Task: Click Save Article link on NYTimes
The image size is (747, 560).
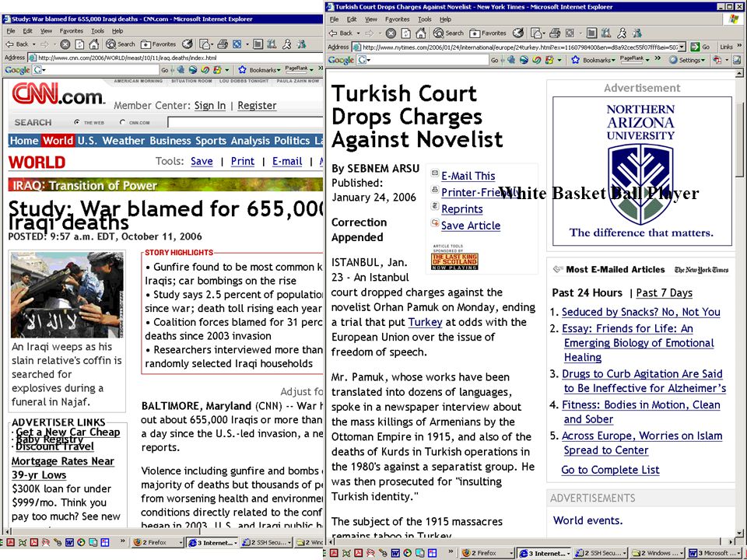Action: coord(471,226)
